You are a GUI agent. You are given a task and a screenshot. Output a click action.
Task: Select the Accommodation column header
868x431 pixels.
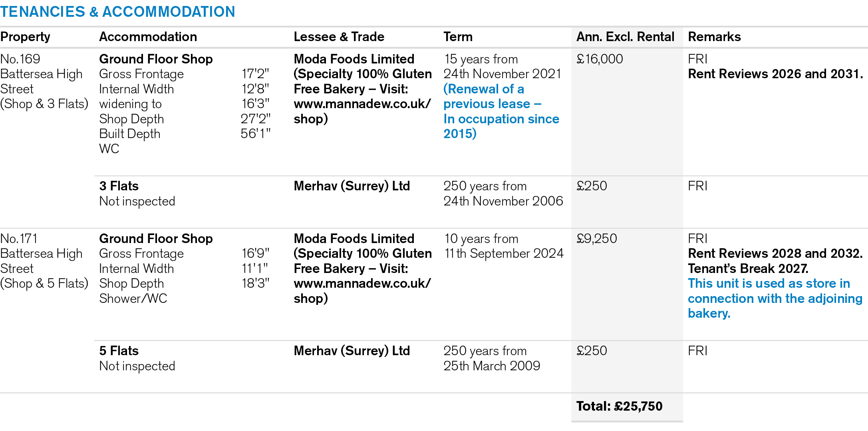click(x=148, y=37)
